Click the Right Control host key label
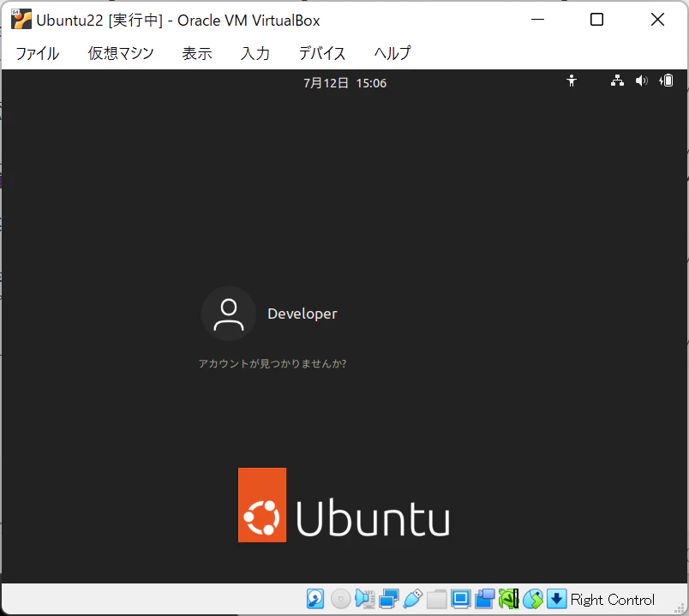Image resolution: width=689 pixels, height=616 pixels. coord(613,600)
